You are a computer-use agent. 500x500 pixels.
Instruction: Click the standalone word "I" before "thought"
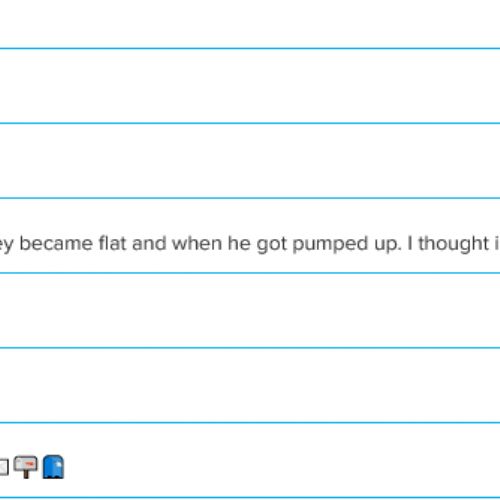[x=410, y=243]
